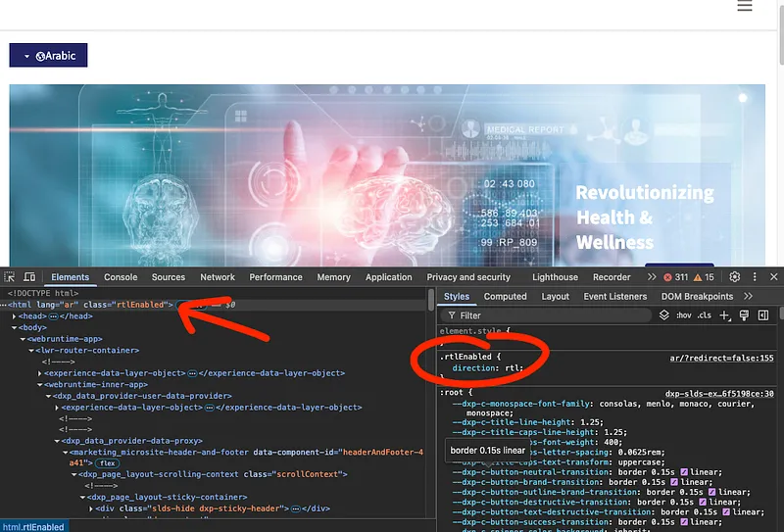The height and width of the screenshot is (532, 784).
Task: Collapse marketing_microsite-header-and-footer node
Action: click(x=65, y=453)
